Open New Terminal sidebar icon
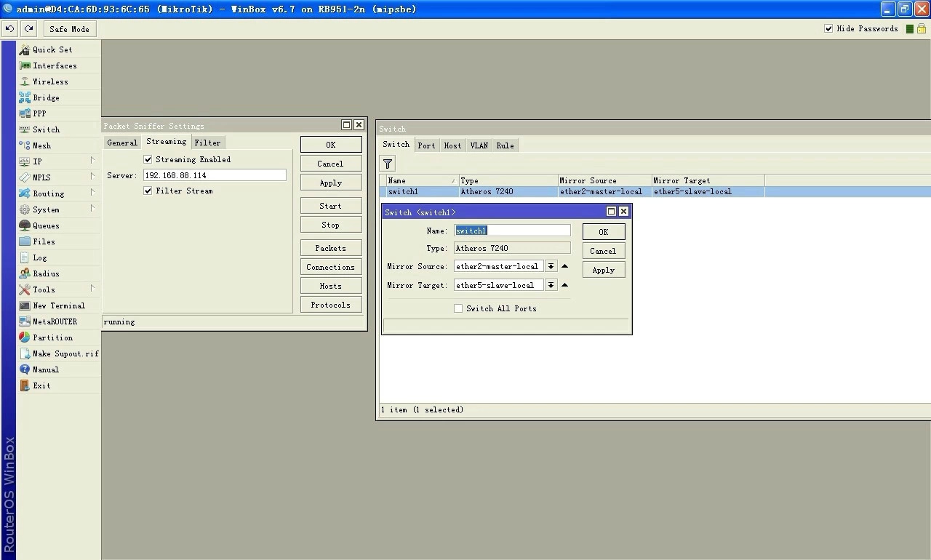Screen dimensions: 931x560 (x=25, y=305)
